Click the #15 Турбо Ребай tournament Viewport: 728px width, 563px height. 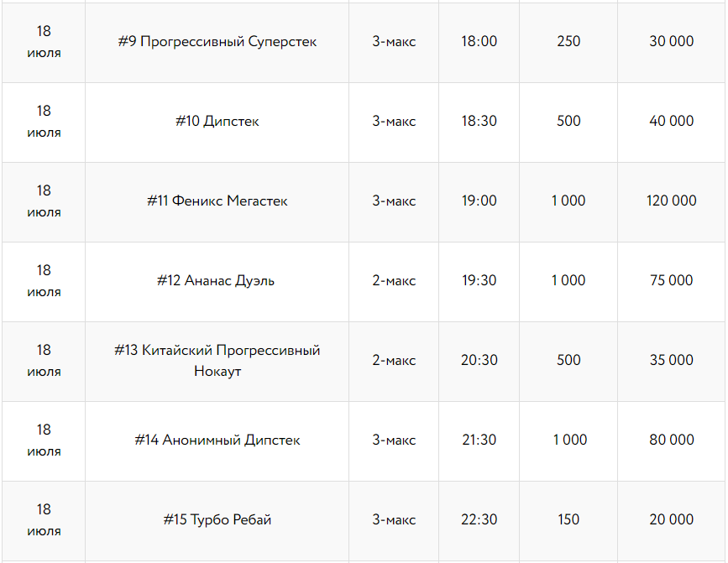[217, 519]
